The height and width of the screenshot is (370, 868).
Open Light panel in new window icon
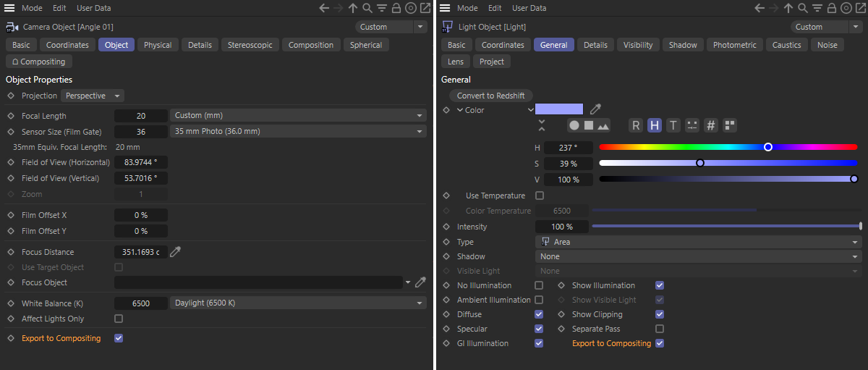point(861,8)
